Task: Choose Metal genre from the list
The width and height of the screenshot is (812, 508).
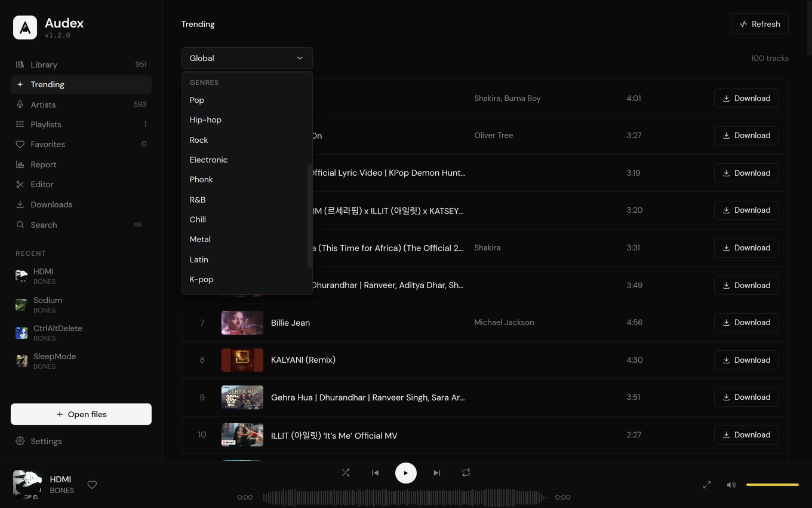Action: pyautogui.click(x=245, y=239)
